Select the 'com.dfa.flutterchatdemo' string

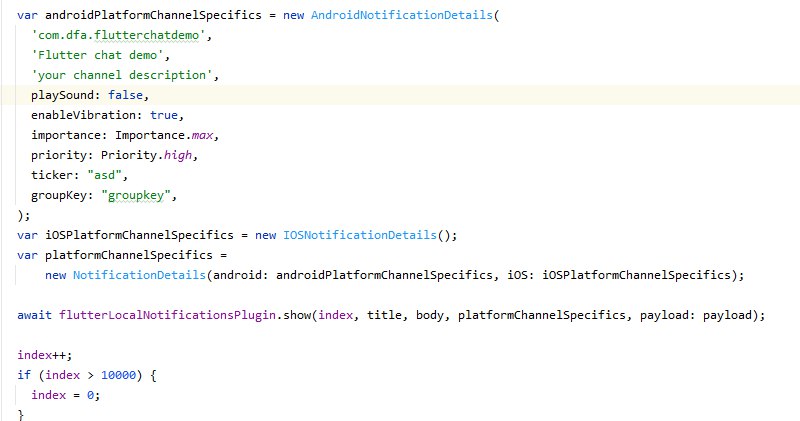pos(118,35)
